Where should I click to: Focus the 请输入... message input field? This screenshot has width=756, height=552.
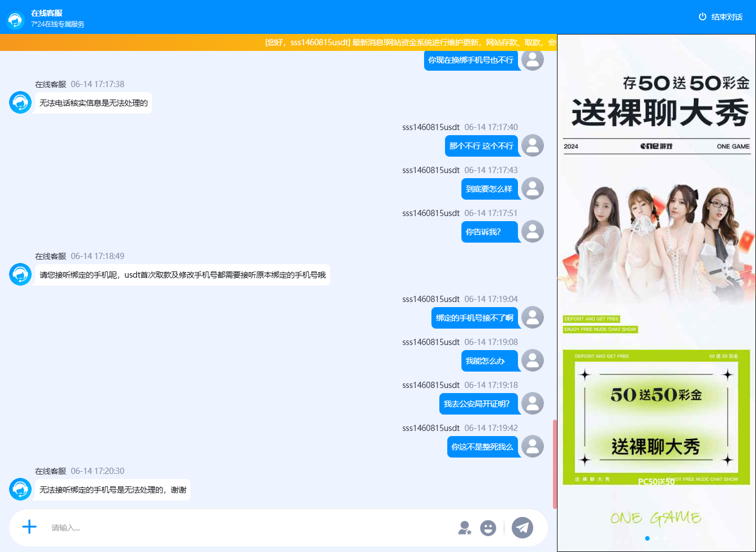point(249,528)
